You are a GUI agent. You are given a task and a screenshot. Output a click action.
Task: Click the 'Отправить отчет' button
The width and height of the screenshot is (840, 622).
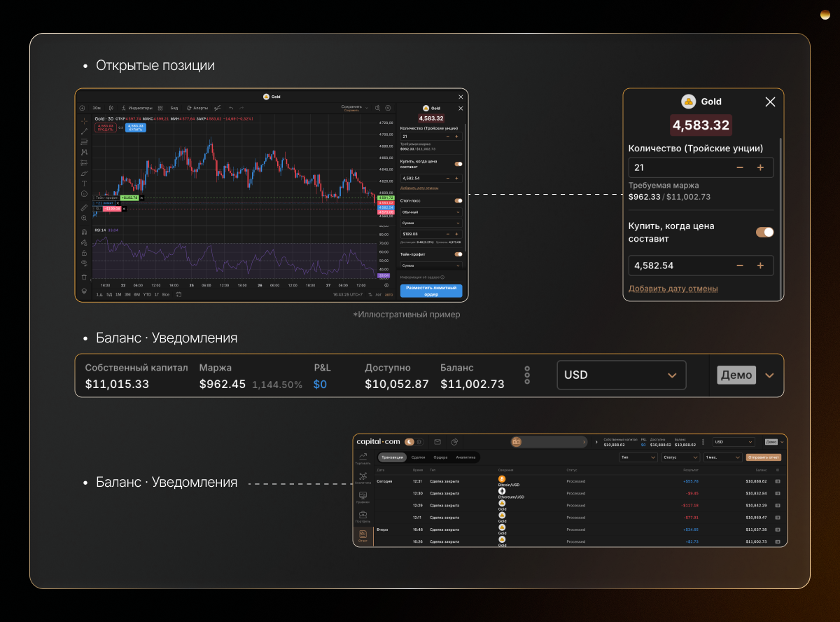click(764, 457)
